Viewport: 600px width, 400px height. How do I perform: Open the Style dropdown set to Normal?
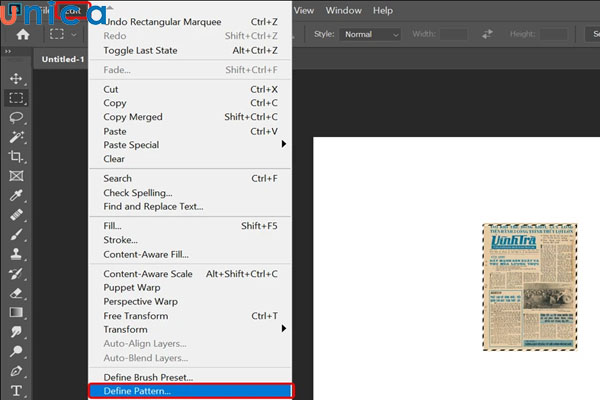tap(371, 34)
